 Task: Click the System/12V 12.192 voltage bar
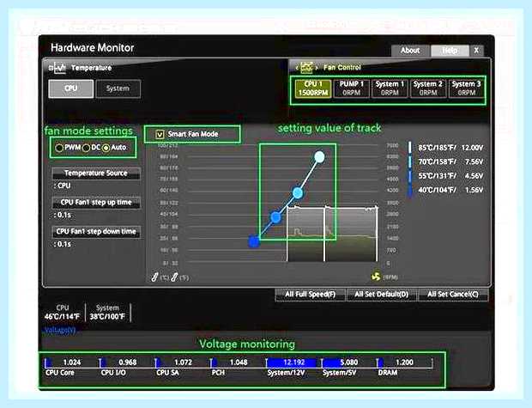pyautogui.click(x=292, y=362)
